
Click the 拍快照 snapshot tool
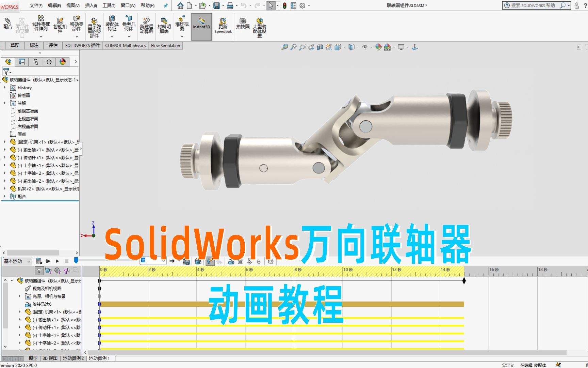coord(243,24)
